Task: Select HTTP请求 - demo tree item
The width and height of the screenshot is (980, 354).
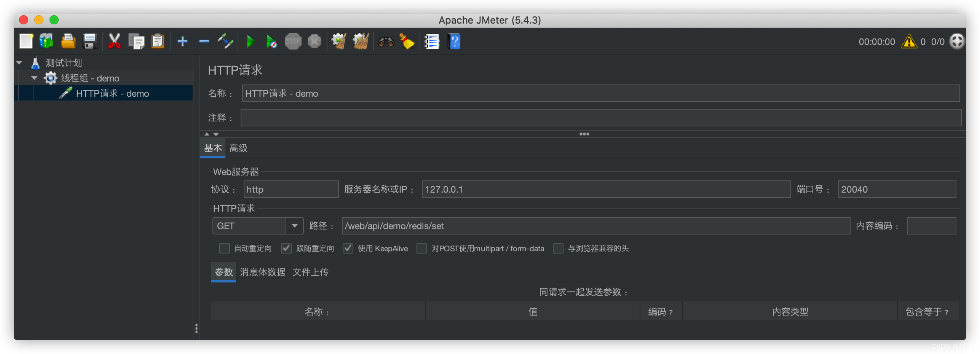Action: tap(112, 93)
